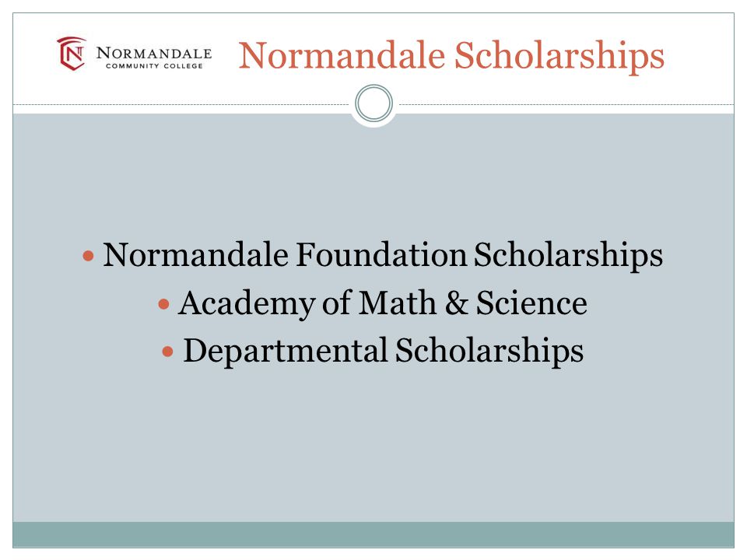Select the Academy of Math & Science line
Screen dimensions: 747x560
pyautogui.click(x=383, y=304)
